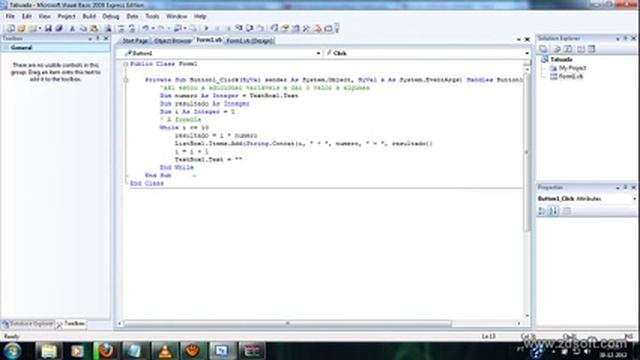Open the Build menu

click(89, 16)
